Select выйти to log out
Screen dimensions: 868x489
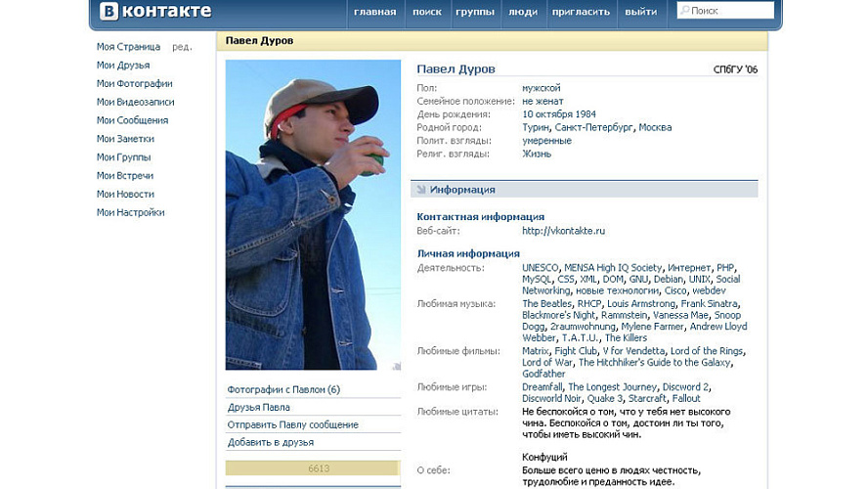(641, 12)
